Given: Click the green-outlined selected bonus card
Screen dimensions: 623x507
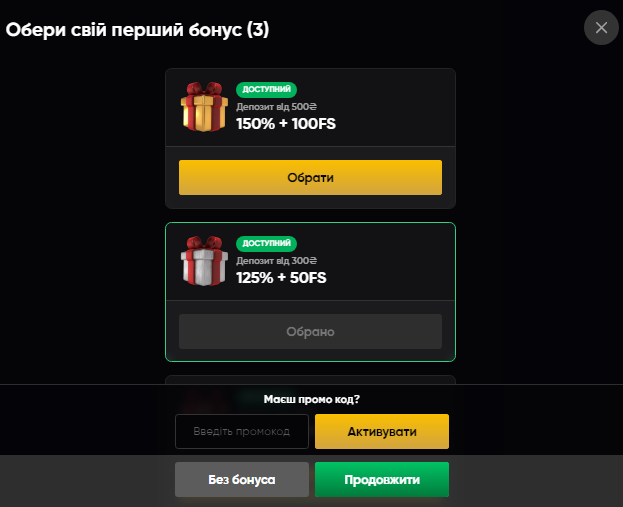Looking at the screenshot, I should tap(310, 292).
